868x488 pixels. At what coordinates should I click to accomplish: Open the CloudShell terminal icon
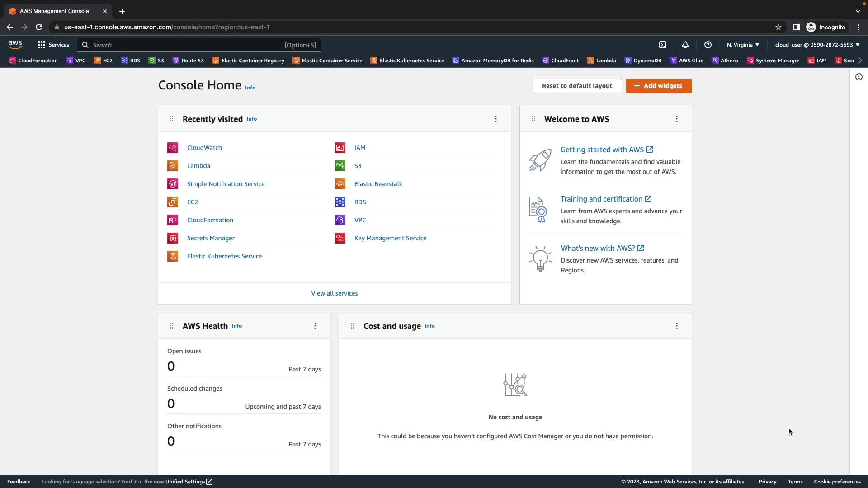[x=663, y=45]
